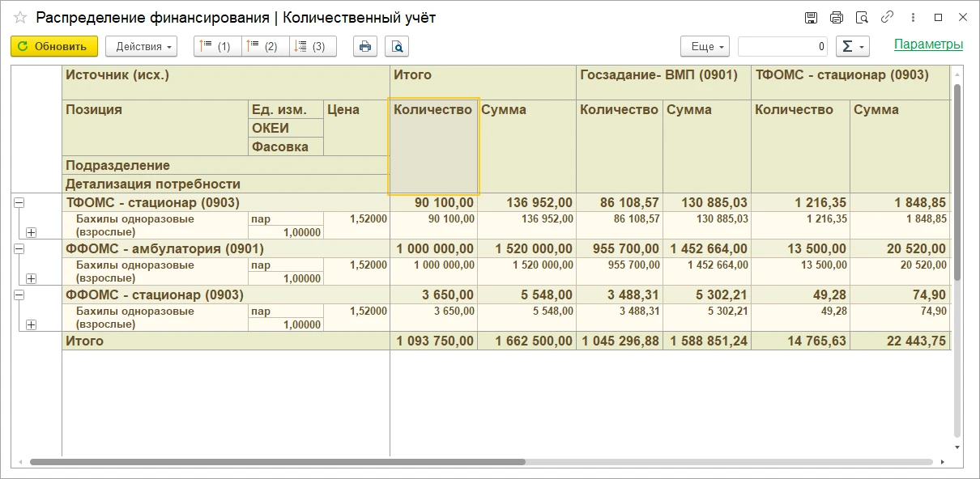Set grouping level (3)

click(x=313, y=46)
